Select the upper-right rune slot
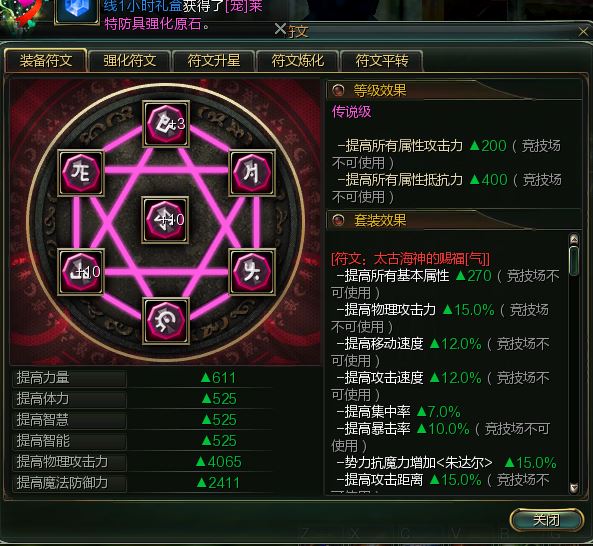The image size is (593, 546). 251,172
